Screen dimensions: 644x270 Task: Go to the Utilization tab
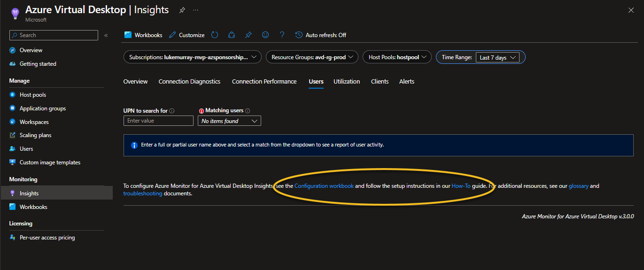tap(347, 81)
